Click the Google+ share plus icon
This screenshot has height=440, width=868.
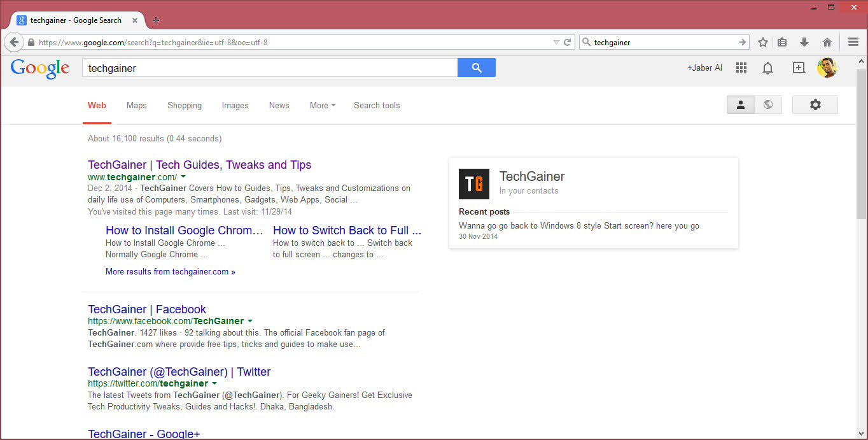coord(799,67)
